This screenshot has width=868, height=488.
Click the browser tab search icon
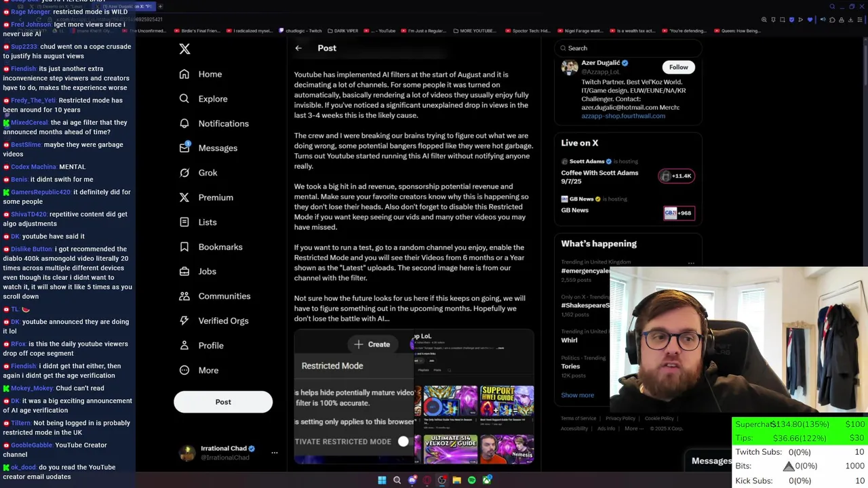pyautogui.click(x=832, y=7)
